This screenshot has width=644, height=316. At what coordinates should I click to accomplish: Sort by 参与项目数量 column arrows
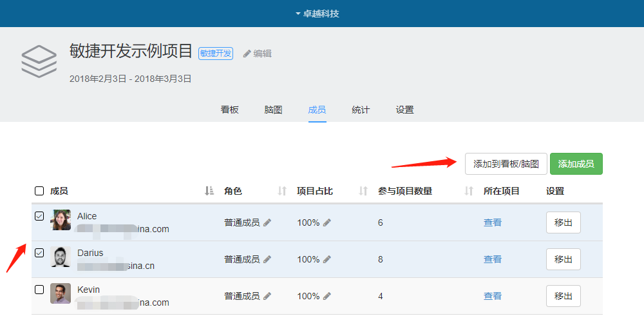[x=468, y=191]
